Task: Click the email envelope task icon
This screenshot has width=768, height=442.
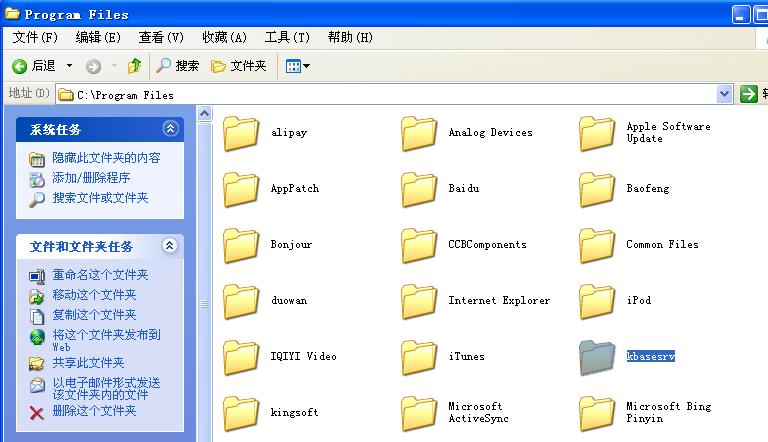Action: tap(37, 385)
